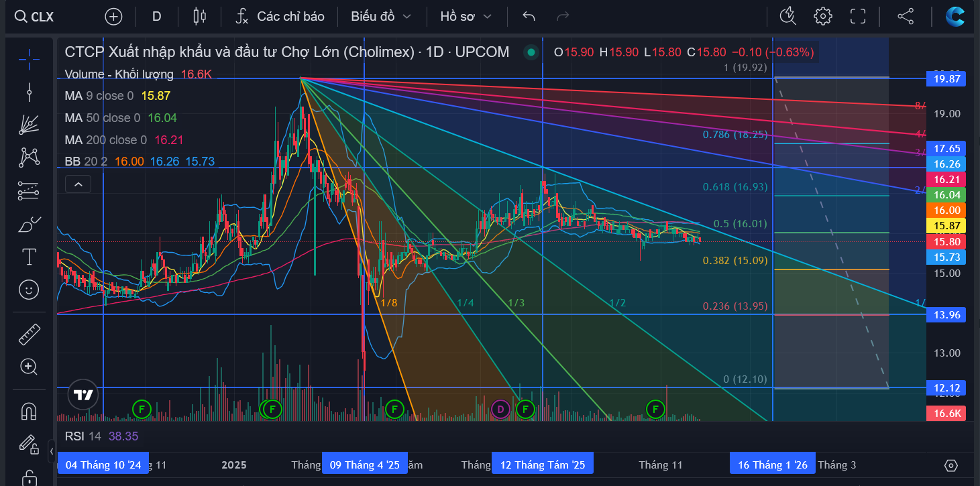
Task: Open time axis settings hexagon icon
Action: point(950,465)
